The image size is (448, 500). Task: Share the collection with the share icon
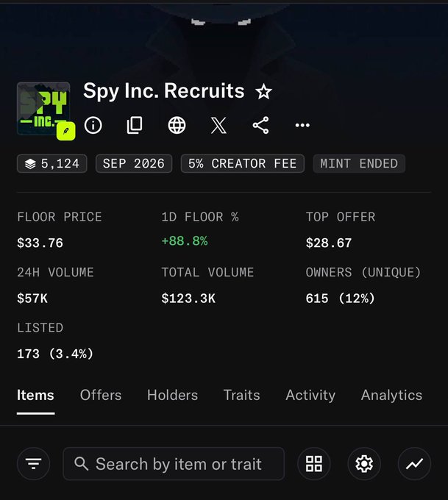260,125
